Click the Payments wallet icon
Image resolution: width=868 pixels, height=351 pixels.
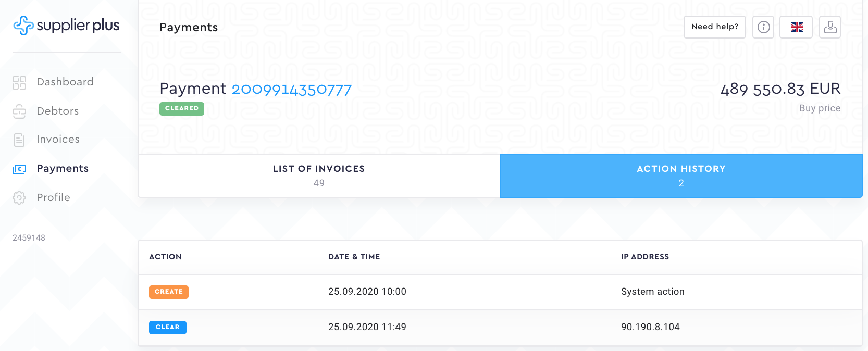(x=19, y=169)
